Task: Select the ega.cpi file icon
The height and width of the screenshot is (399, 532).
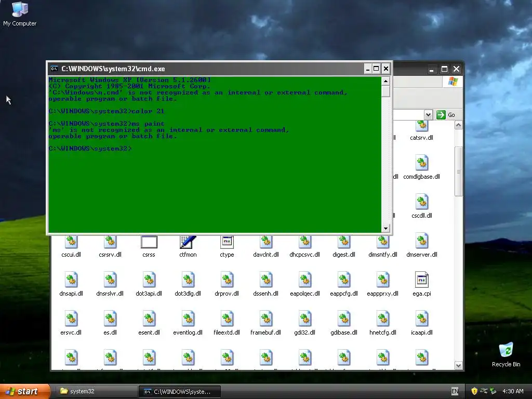Action: (x=422, y=284)
